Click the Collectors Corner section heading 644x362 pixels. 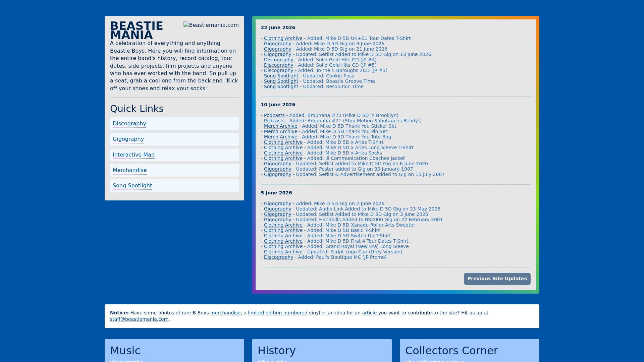451,351
